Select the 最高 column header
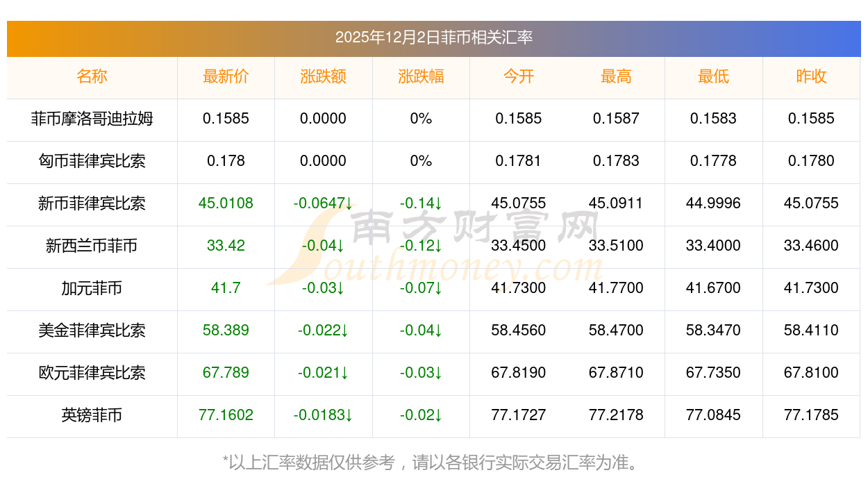 (x=616, y=76)
